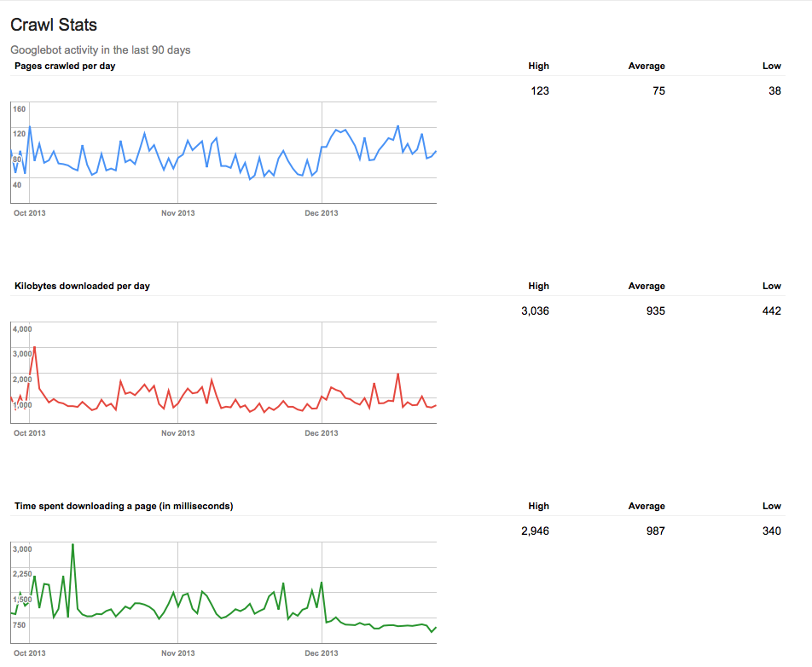This screenshot has height=667, width=812.
Task: Click the Low value 442 for kilobytes
Action: point(771,310)
